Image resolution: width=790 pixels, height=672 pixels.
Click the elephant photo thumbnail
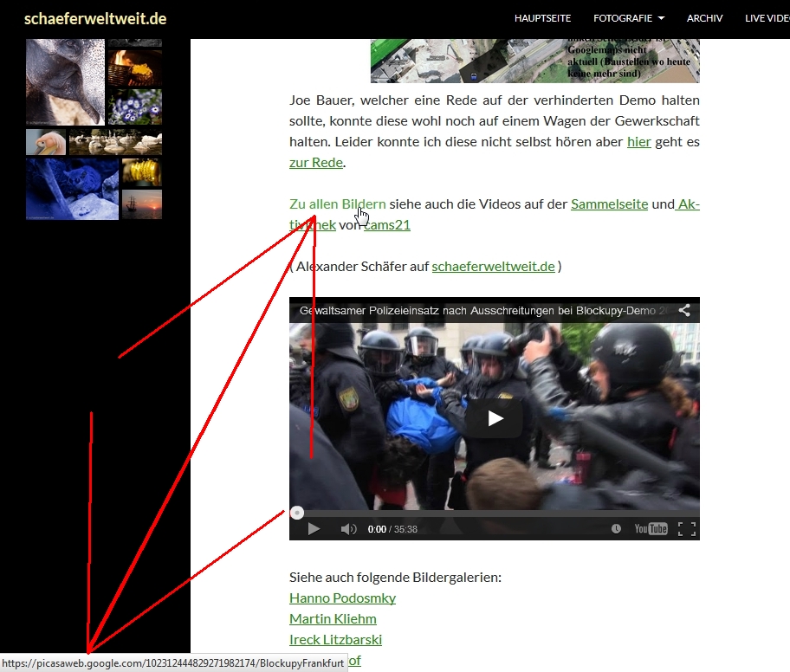point(65,82)
